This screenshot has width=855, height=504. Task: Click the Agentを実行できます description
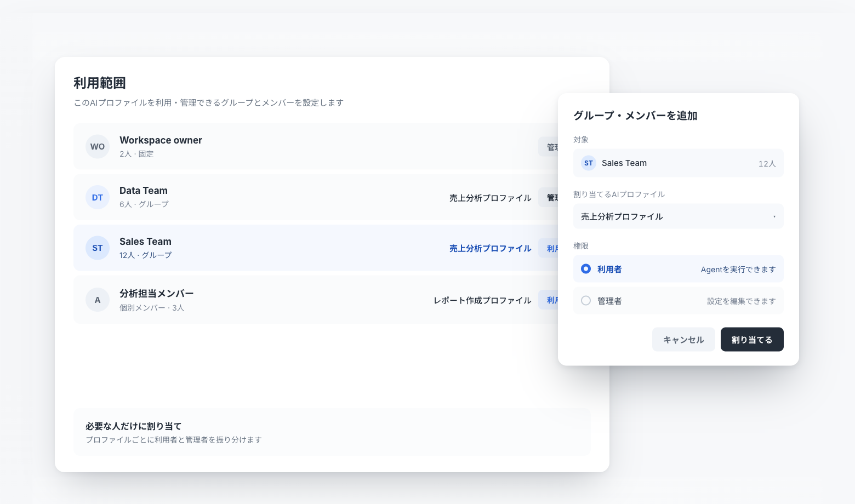point(738,270)
